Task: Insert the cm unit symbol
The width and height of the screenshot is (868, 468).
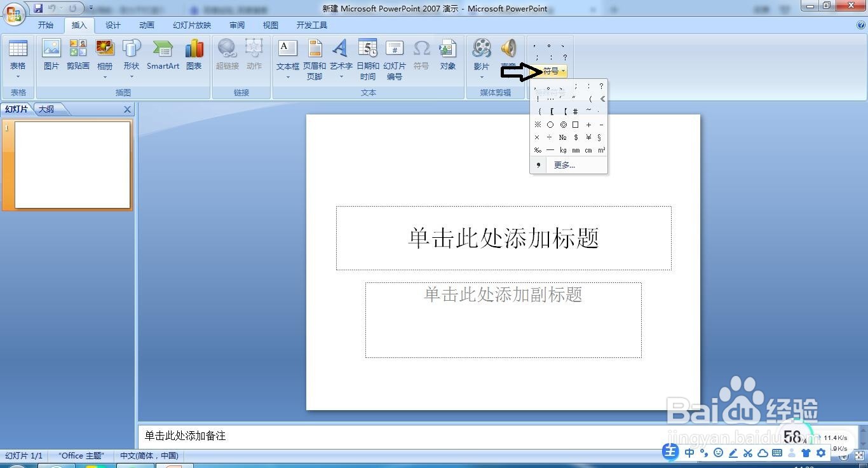Action: (x=588, y=150)
